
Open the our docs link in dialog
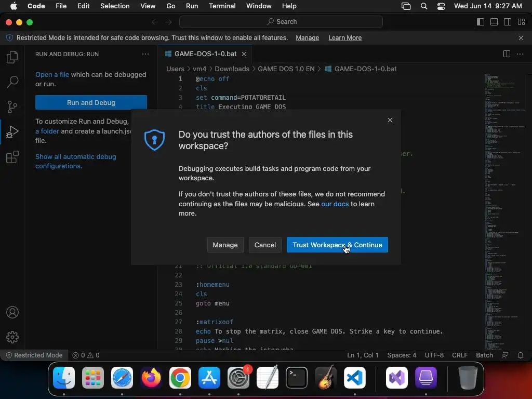point(335,204)
